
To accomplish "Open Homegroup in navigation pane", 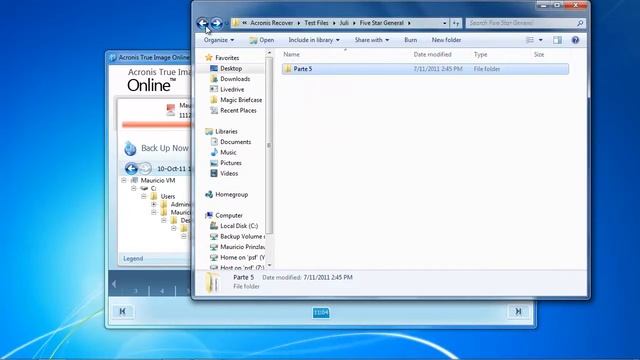I will click(231, 195).
